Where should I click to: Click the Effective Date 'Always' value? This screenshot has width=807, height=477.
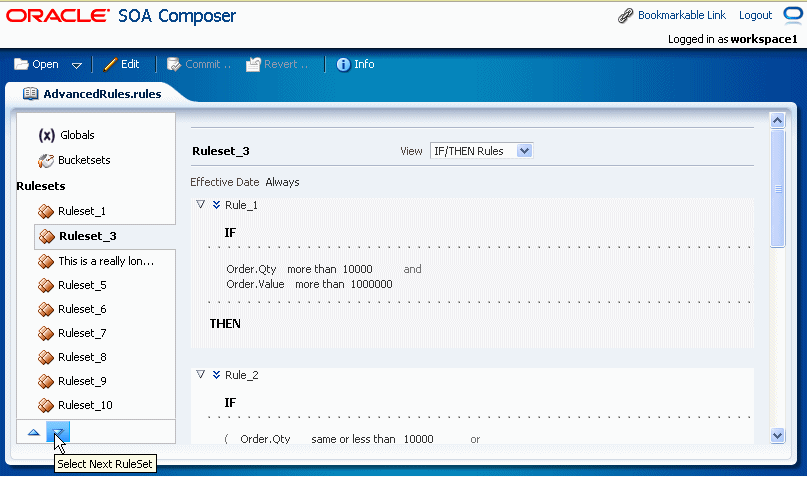(x=282, y=182)
